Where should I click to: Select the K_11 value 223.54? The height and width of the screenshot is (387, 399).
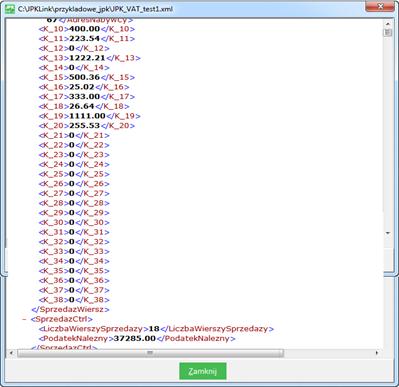pyautogui.click(x=84, y=39)
